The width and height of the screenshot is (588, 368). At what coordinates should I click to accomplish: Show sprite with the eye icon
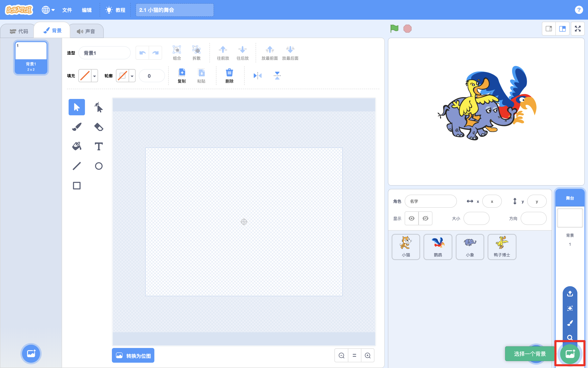click(x=412, y=218)
